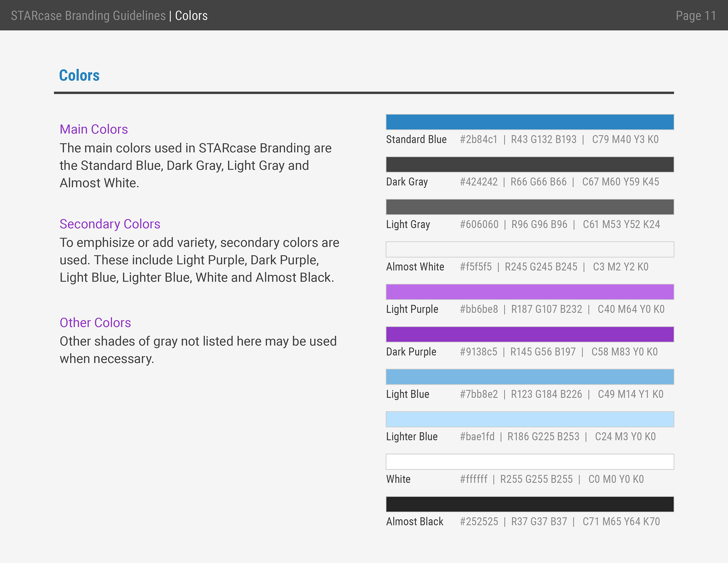
Task: Select the Light Blue color swatch
Action: (530, 377)
